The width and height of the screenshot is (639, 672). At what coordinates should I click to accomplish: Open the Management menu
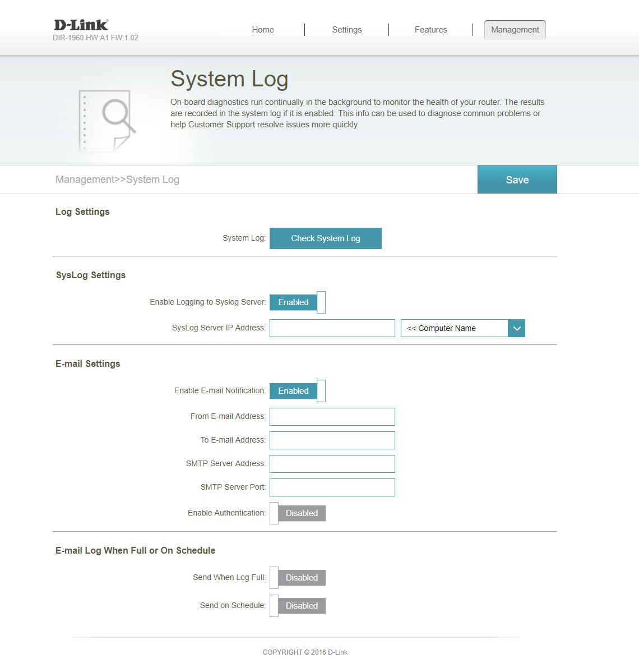pyautogui.click(x=515, y=30)
